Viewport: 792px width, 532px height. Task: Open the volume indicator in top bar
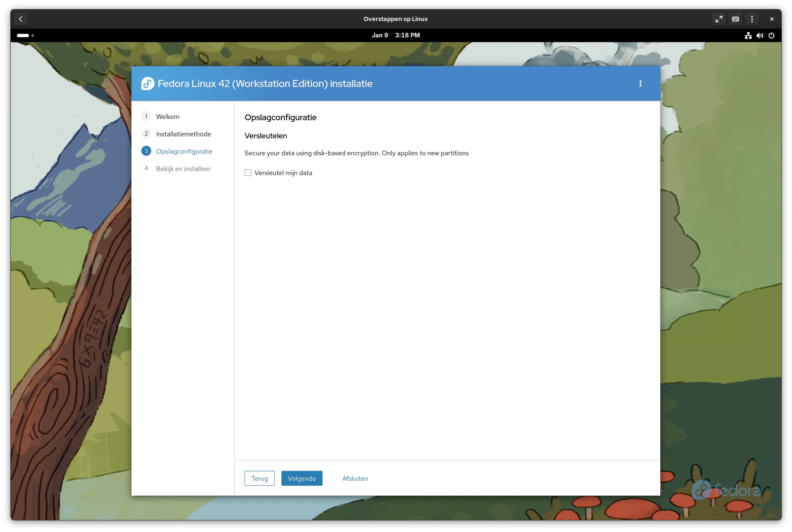click(x=760, y=35)
